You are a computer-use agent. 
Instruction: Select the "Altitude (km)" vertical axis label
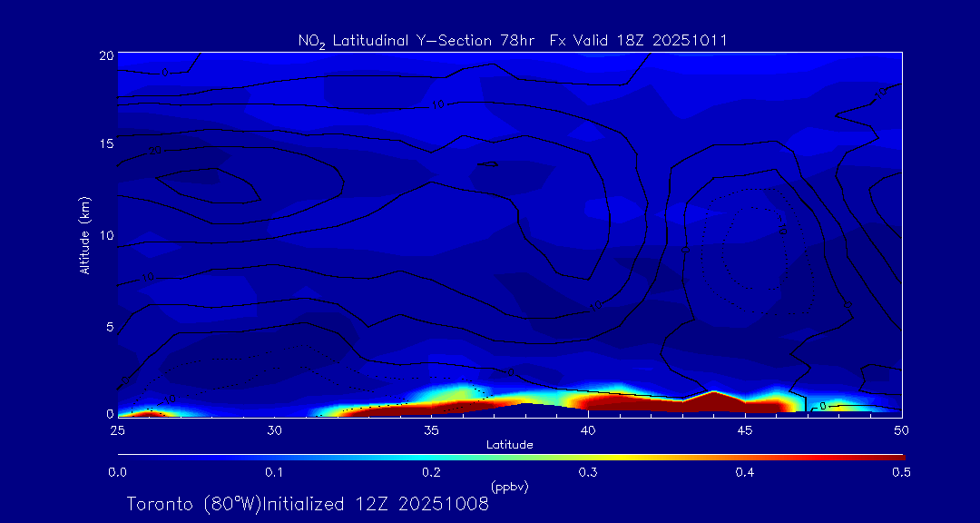[x=84, y=234]
